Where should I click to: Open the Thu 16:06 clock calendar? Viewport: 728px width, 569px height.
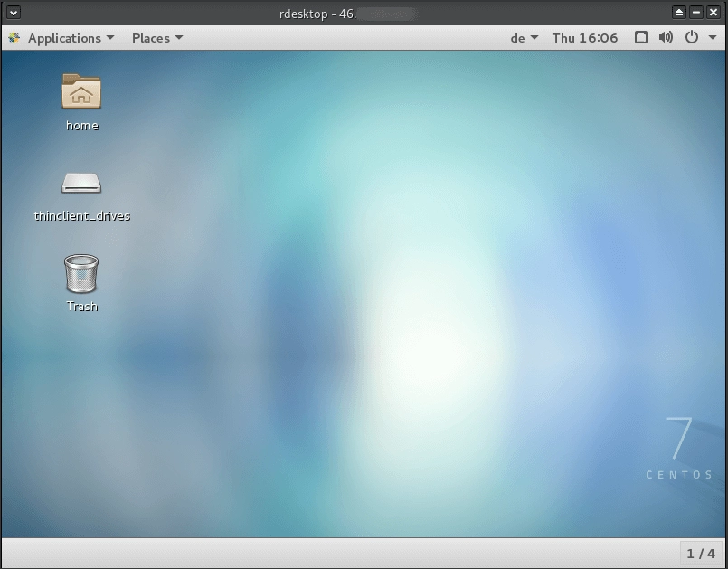[x=585, y=38]
